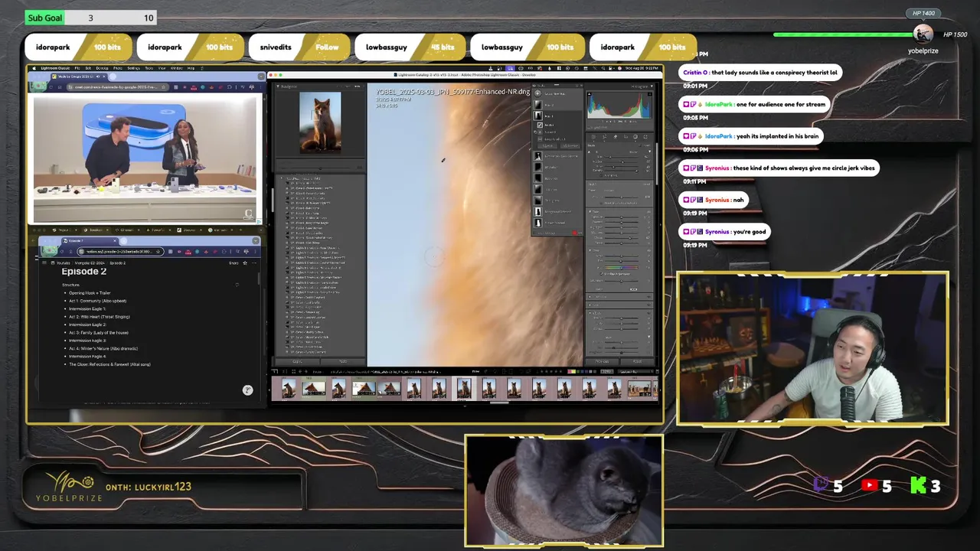980x551 pixels.
Task: Open the Help menu
Action: click(x=191, y=68)
